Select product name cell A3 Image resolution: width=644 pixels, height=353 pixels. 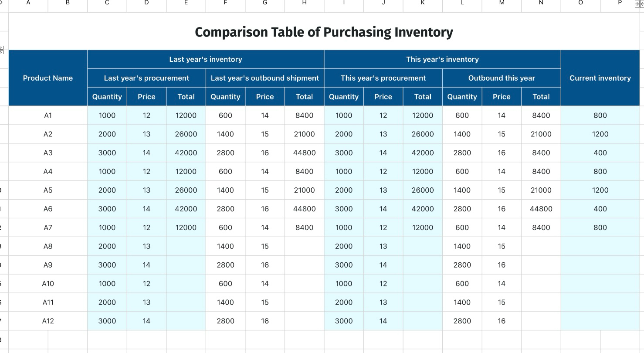click(48, 153)
